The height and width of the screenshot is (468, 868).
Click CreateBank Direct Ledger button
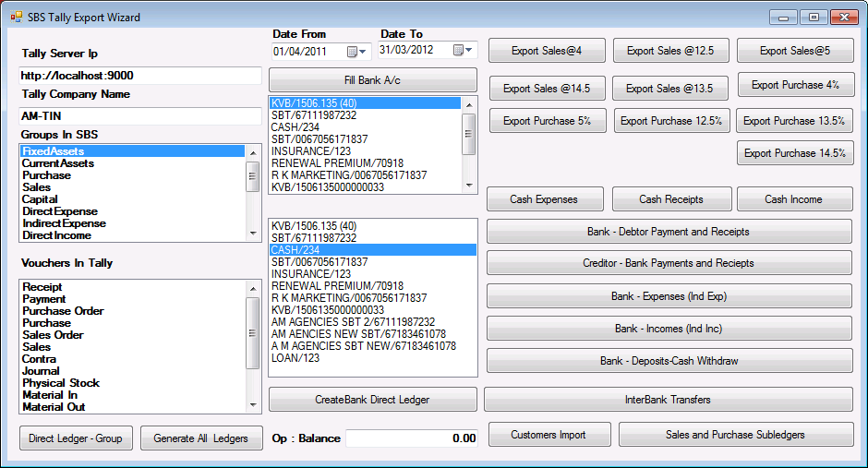pyautogui.click(x=372, y=400)
